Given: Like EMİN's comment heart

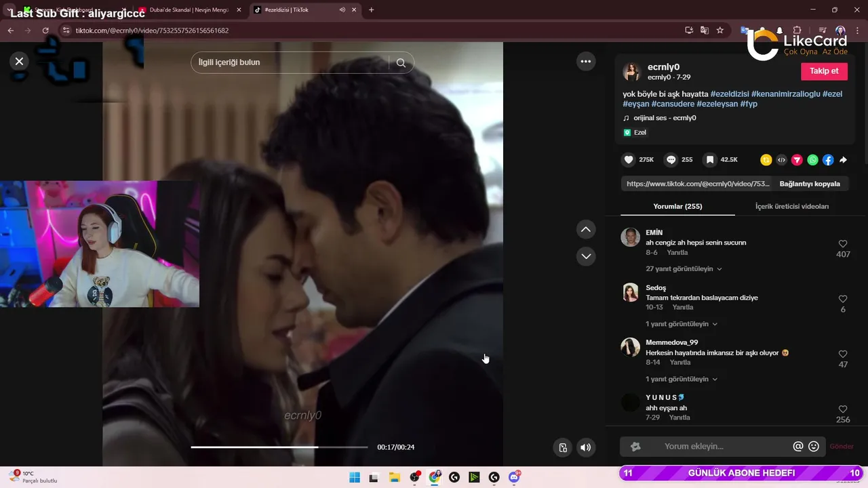Looking at the screenshot, I should pos(843,244).
